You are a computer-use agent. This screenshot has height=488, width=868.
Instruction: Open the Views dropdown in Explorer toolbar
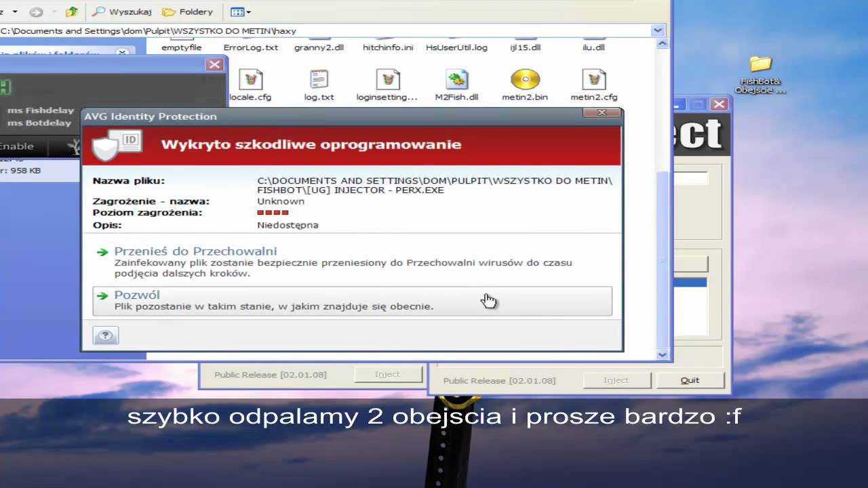241,12
